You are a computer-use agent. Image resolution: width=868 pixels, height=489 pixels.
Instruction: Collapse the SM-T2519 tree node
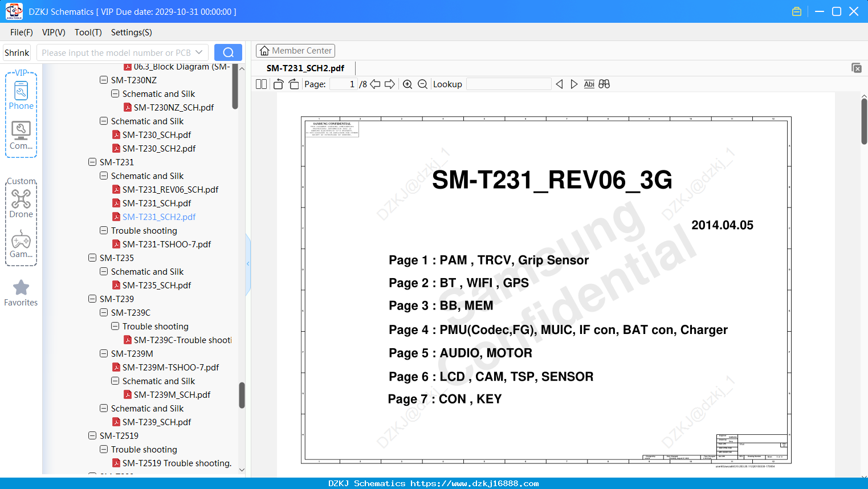click(92, 435)
